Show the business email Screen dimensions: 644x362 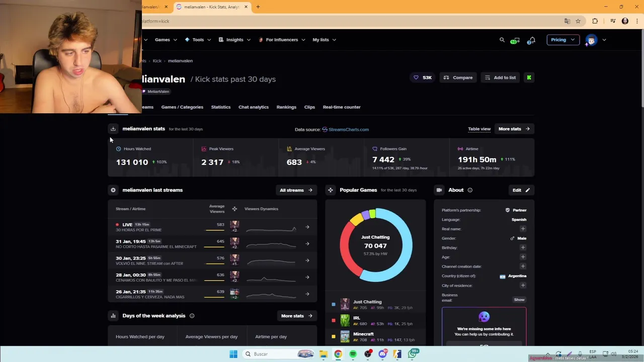(x=519, y=300)
